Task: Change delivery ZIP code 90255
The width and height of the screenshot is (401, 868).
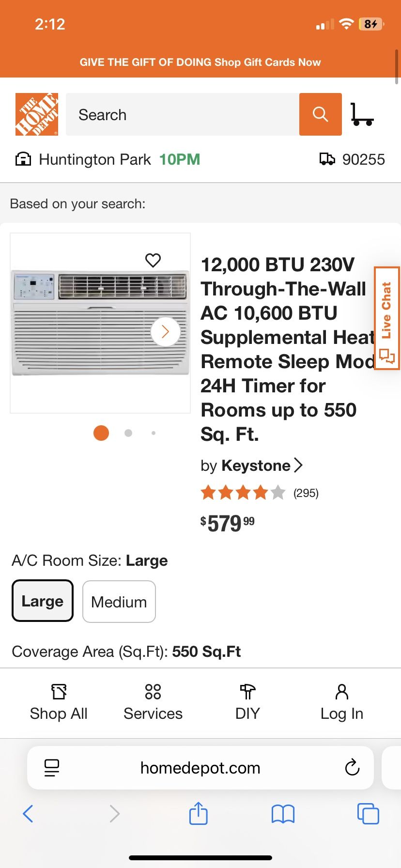Action: [353, 159]
